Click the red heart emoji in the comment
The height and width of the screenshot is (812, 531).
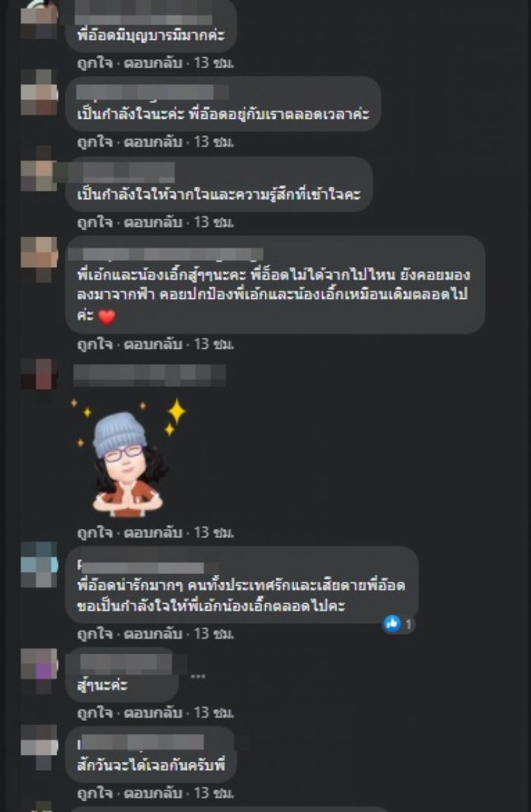tap(106, 316)
